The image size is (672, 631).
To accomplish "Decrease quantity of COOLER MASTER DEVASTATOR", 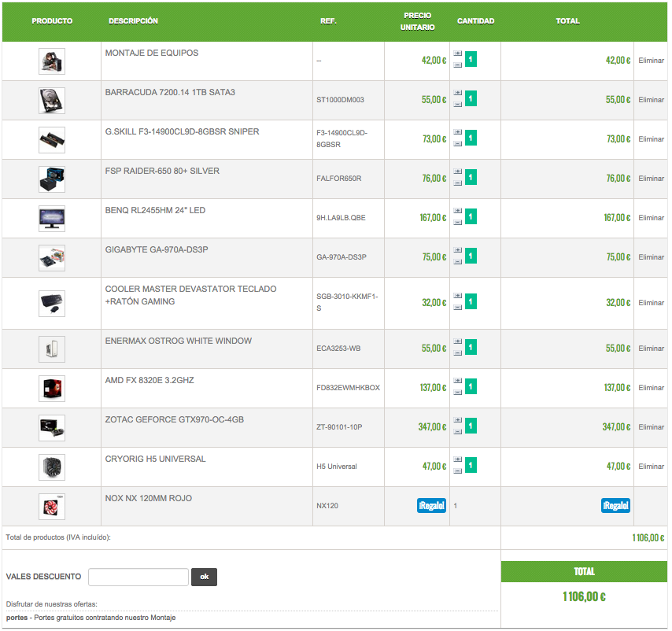I will tap(458, 308).
